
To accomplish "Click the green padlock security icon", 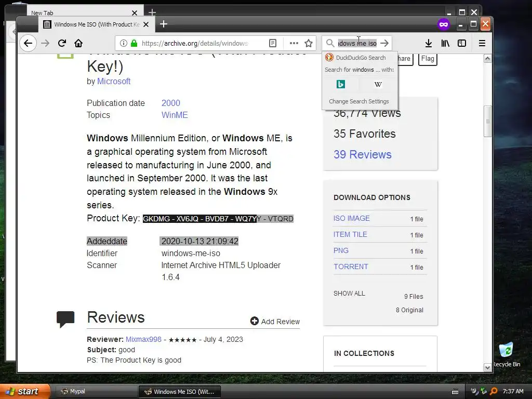I will pyautogui.click(x=134, y=43).
